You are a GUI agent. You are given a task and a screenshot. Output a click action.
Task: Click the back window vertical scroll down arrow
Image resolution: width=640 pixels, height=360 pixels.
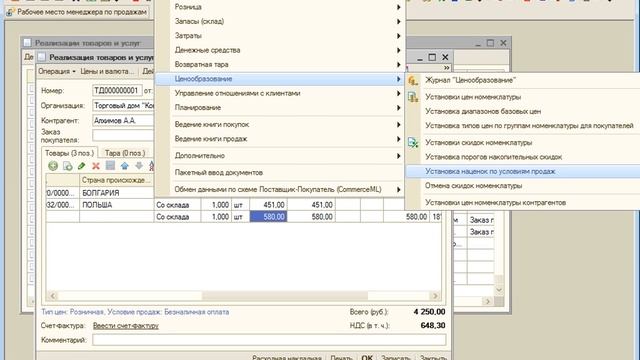point(499,289)
